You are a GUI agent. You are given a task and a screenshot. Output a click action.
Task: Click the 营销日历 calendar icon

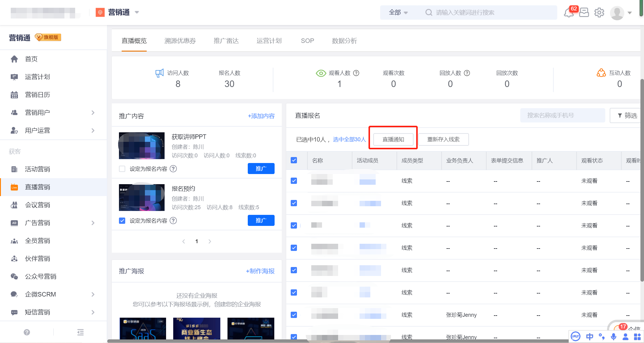pyautogui.click(x=14, y=95)
